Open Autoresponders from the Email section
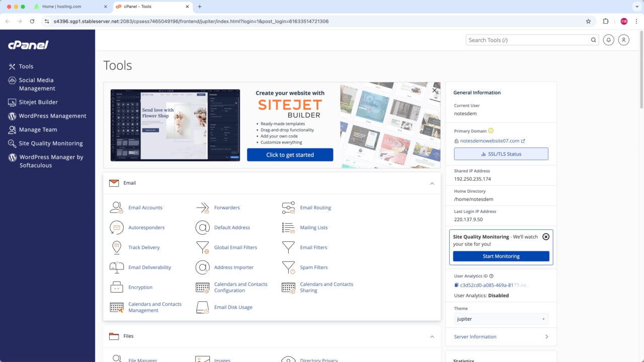This screenshot has height=362, width=644. coord(116,227)
